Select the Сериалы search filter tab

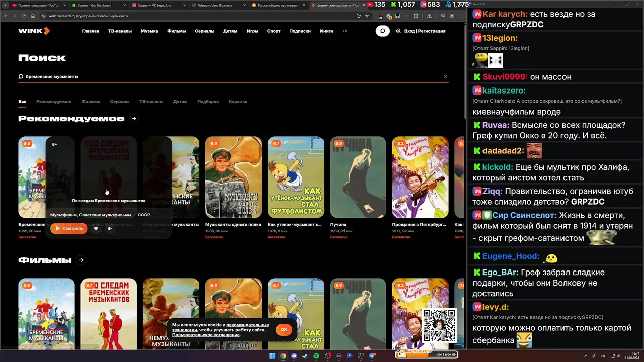[120, 102]
